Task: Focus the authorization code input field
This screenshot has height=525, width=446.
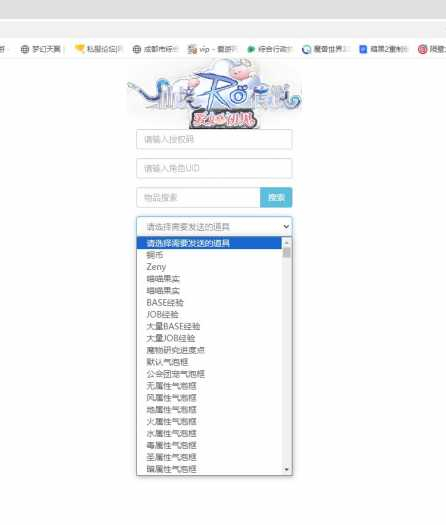Action: coord(214,139)
